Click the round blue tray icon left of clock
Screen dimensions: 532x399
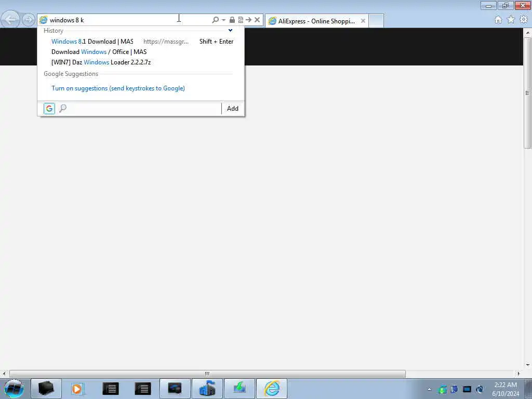480,389
